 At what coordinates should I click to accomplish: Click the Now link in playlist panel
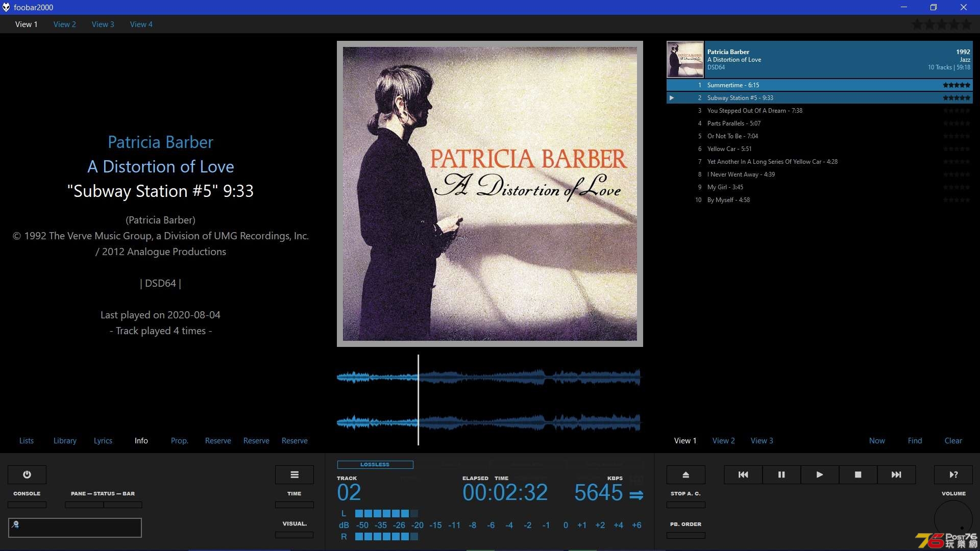[877, 441]
